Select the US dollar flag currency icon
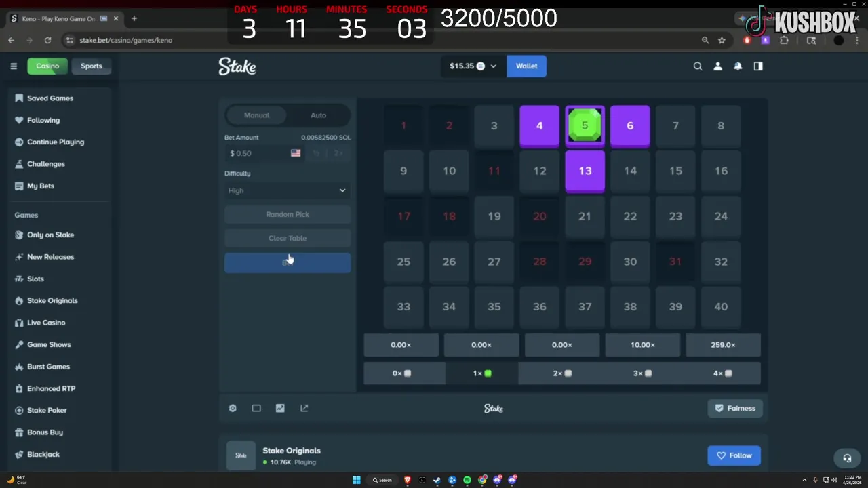 (296, 153)
